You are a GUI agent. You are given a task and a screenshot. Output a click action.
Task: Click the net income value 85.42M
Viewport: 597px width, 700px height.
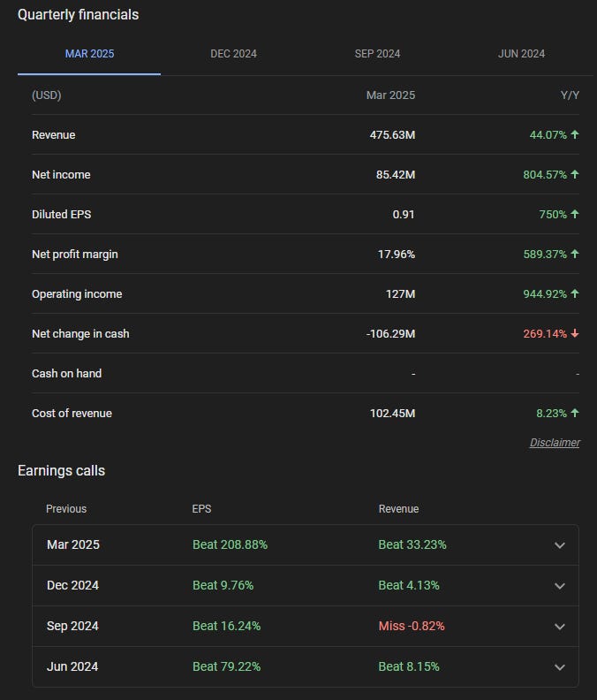click(396, 174)
